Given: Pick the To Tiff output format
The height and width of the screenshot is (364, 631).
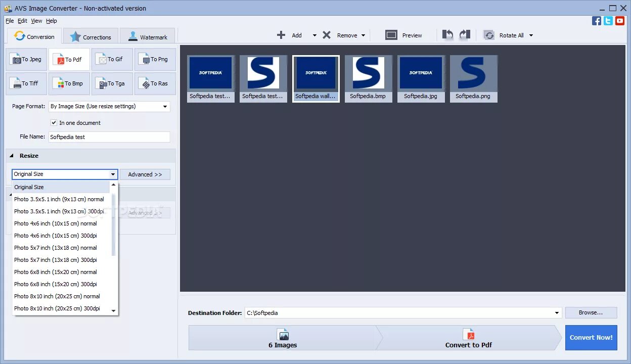Looking at the screenshot, I should click(x=26, y=83).
